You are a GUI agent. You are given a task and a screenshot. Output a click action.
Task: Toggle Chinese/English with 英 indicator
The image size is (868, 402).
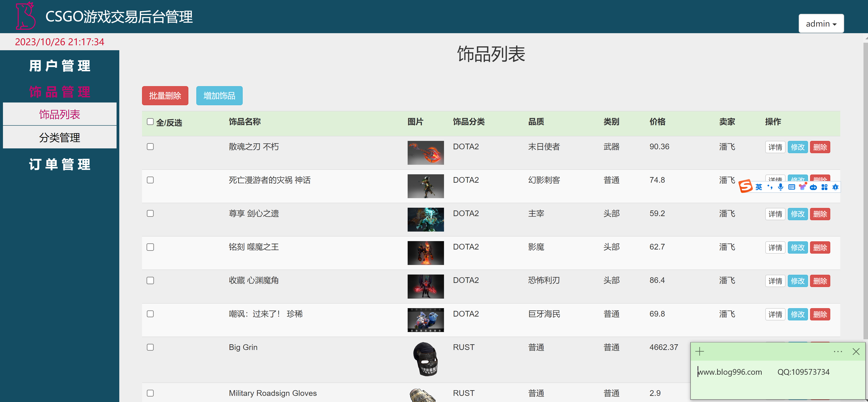click(x=758, y=187)
